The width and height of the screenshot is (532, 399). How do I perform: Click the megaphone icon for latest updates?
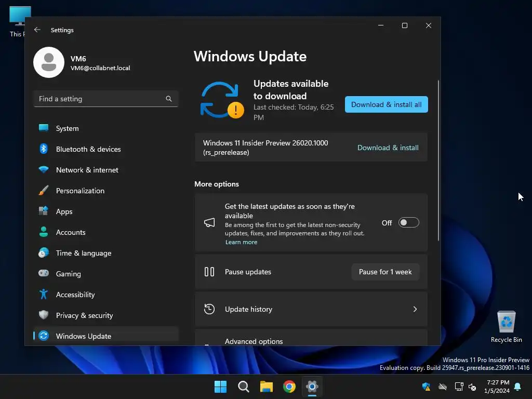point(209,222)
